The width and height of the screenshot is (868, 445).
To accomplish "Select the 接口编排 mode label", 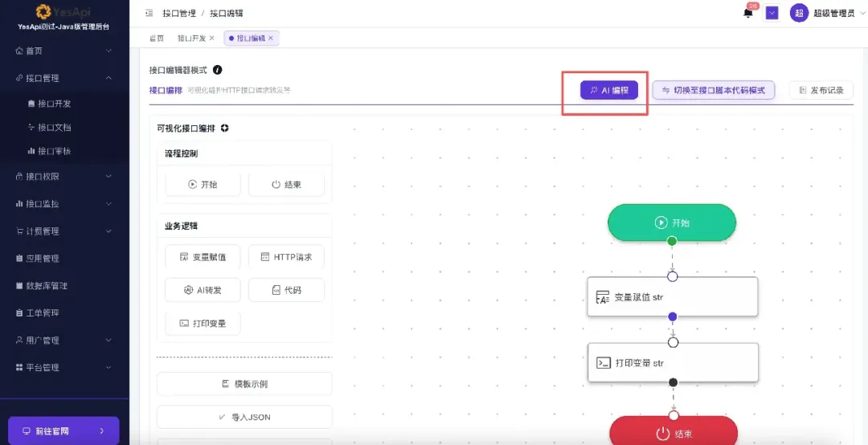I will (166, 90).
